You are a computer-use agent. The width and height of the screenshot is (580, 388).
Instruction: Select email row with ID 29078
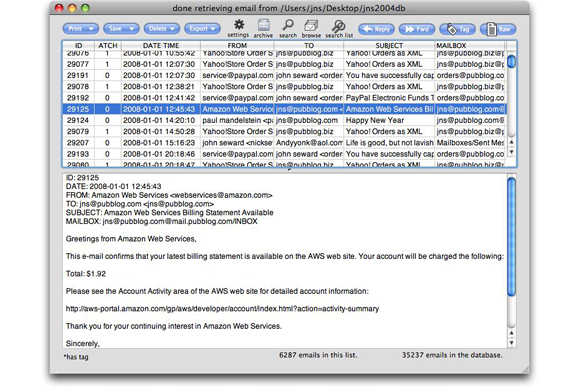coord(284,87)
